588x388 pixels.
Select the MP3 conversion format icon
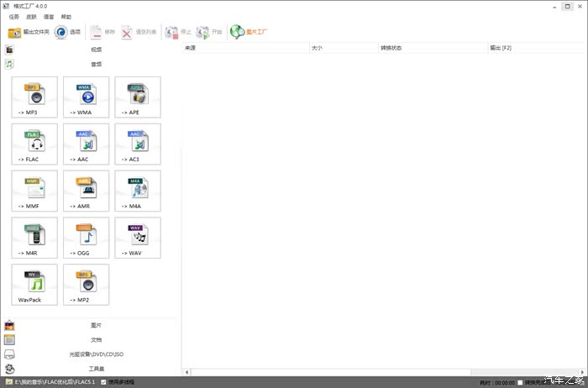click(x=34, y=97)
